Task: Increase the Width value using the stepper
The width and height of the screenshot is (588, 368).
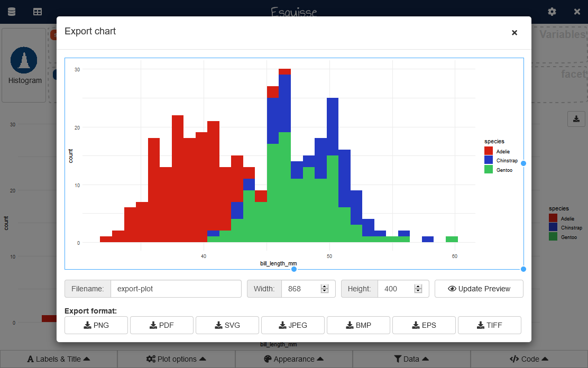Action: click(x=325, y=287)
